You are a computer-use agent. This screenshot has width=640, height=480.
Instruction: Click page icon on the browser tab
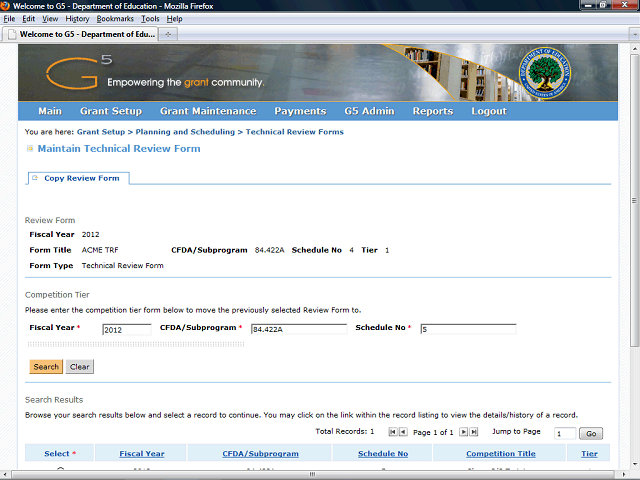12,34
